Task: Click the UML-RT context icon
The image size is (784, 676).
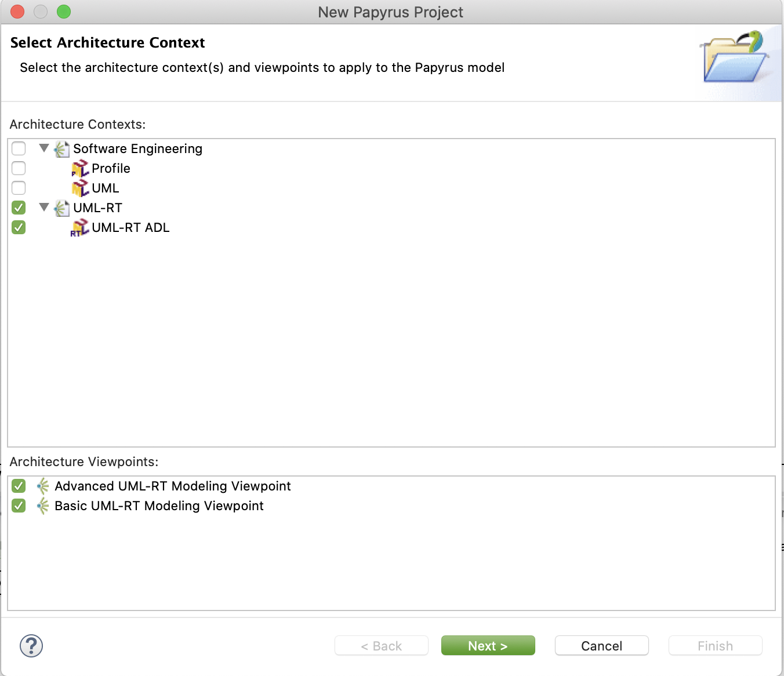Action: pyautogui.click(x=62, y=208)
